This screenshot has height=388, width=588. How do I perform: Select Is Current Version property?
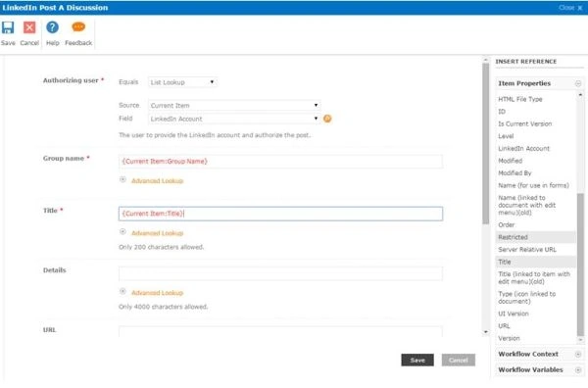[525, 123]
